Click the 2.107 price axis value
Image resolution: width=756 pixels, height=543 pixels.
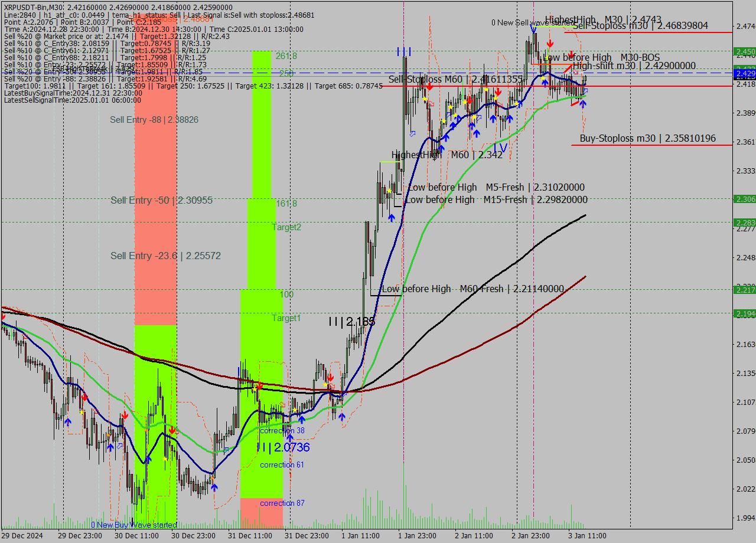coord(745,403)
